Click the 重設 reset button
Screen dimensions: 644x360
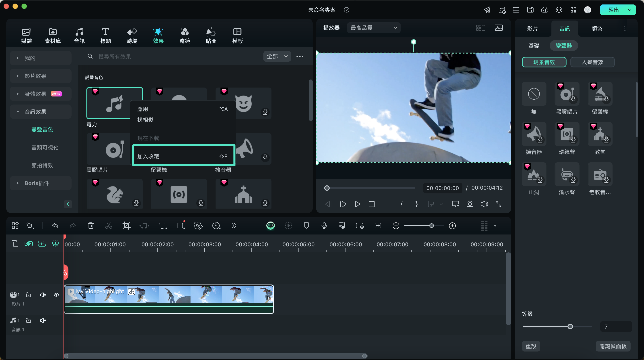[531, 346]
